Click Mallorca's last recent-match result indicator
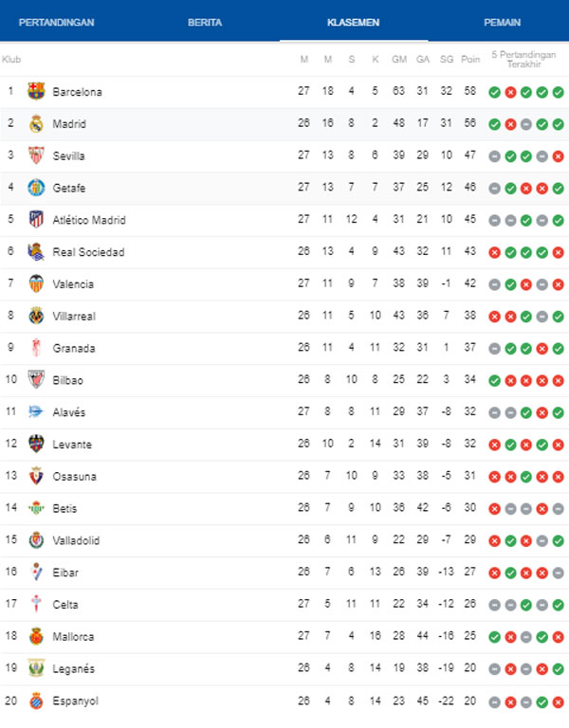This screenshot has width=569, height=728. (x=559, y=637)
